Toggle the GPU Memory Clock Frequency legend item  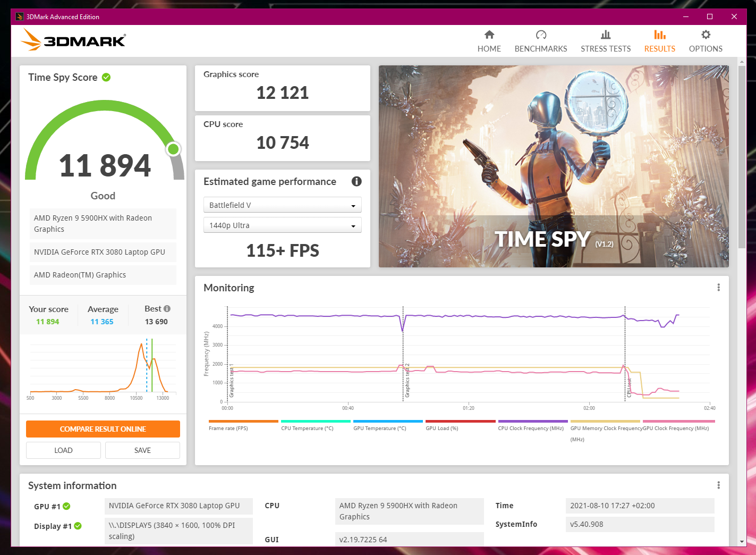tap(605, 431)
